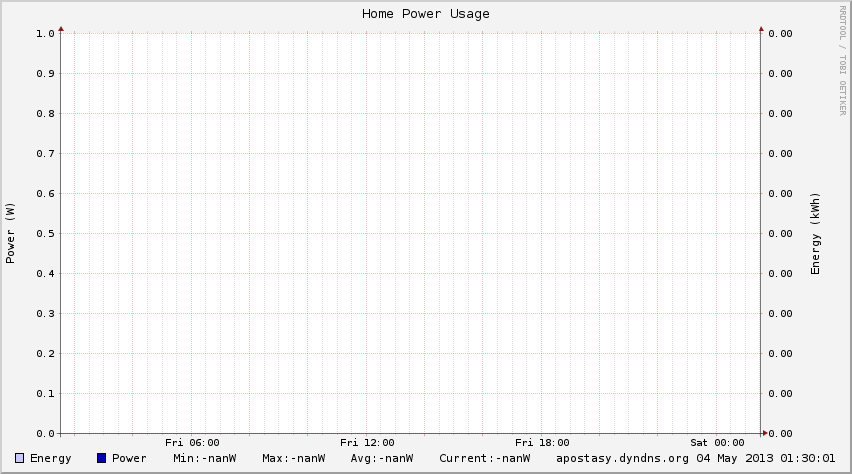
Task: Click the Min:-nanW legend value
Action: (205, 458)
